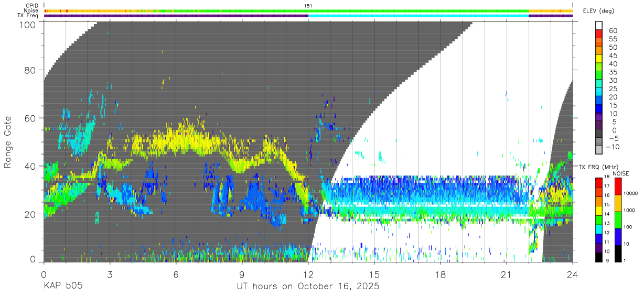Click the TX Freq row label
This screenshot has height=297, width=644.
point(28,16)
